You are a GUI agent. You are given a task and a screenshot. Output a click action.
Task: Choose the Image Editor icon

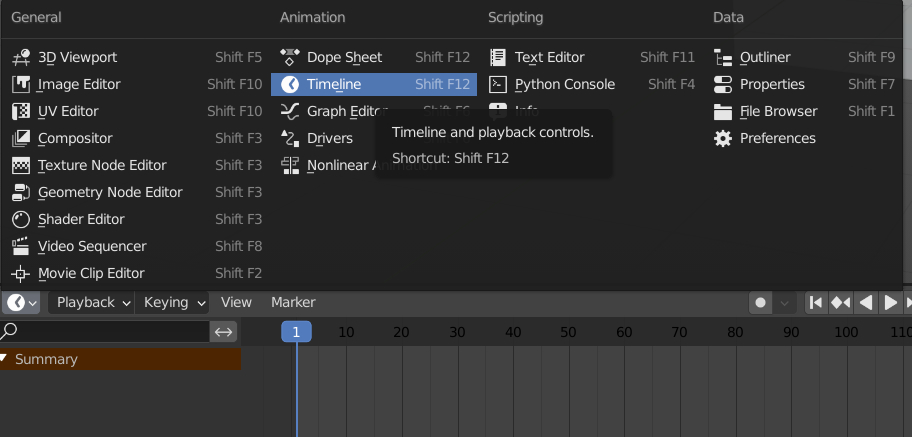[21, 85]
